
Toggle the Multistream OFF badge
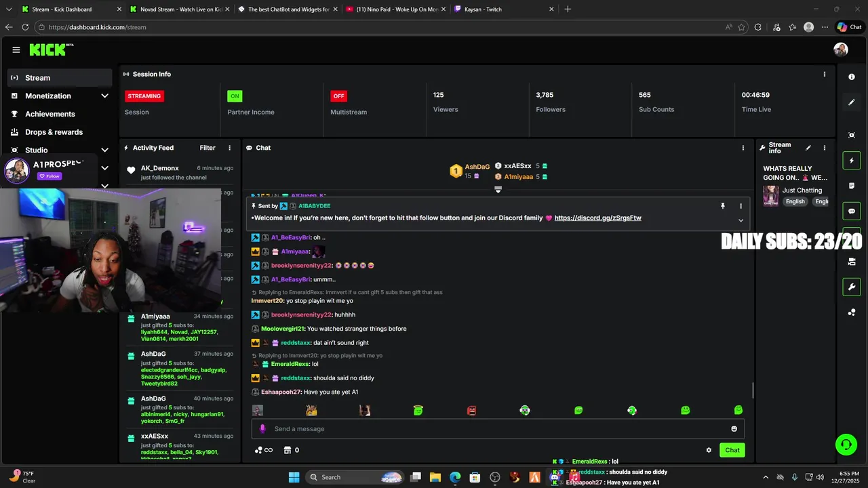(338, 96)
